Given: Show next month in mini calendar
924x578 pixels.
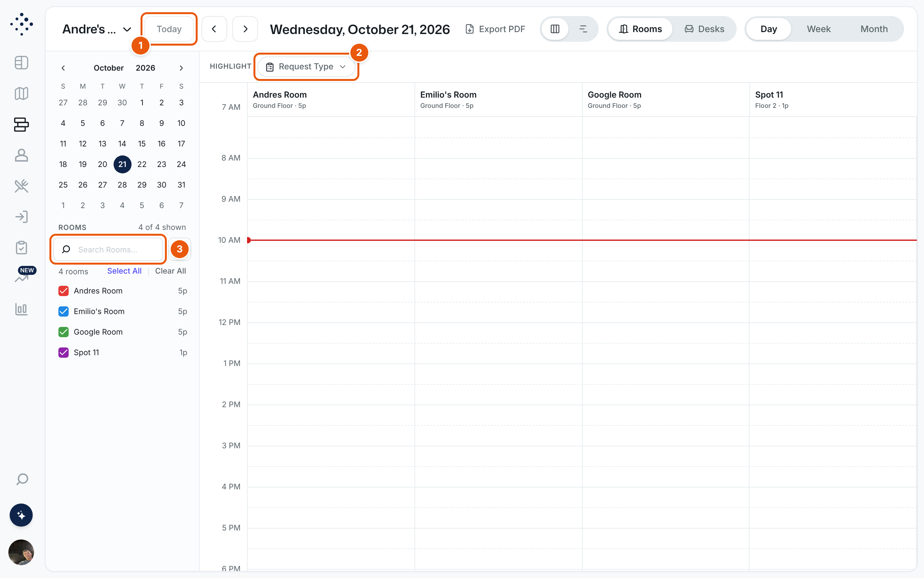Looking at the screenshot, I should pos(181,68).
